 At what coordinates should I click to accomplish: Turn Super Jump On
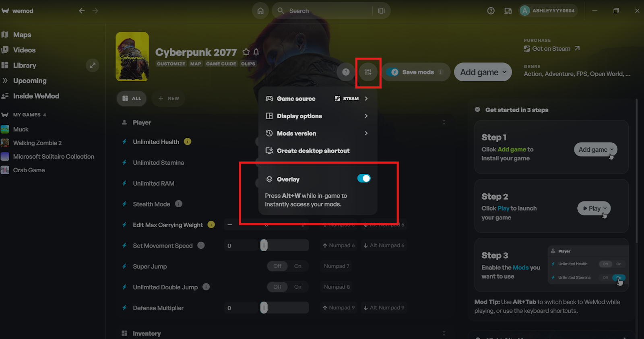coord(298,266)
